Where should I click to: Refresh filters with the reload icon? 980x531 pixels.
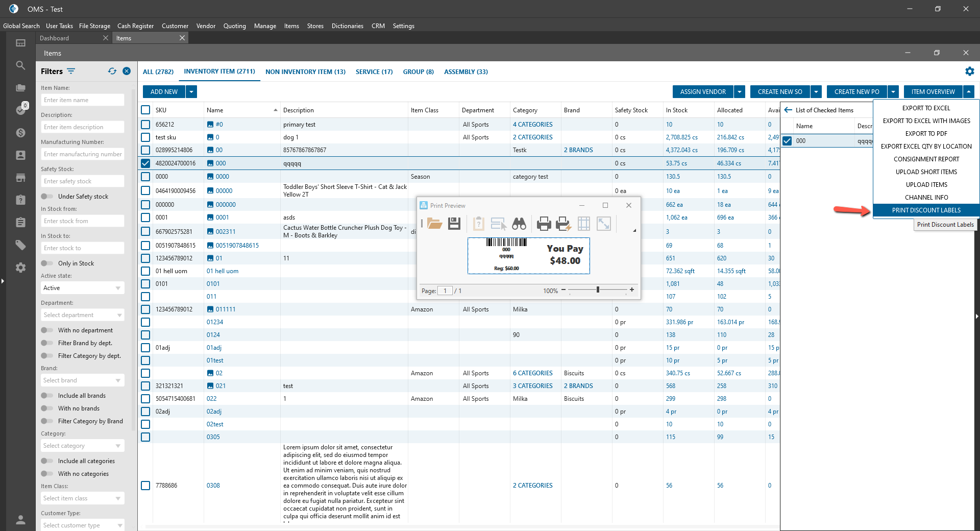tap(112, 71)
